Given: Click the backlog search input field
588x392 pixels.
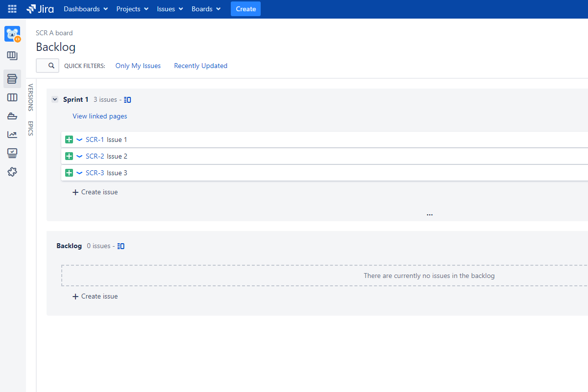Looking at the screenshot, I should click(x=48, y=66).
